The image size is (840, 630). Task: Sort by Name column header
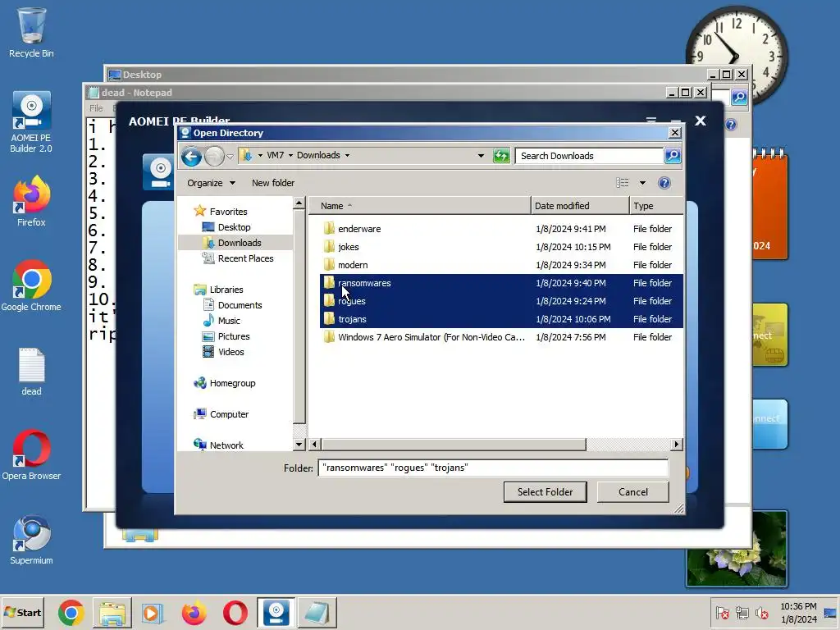[420, 206]
